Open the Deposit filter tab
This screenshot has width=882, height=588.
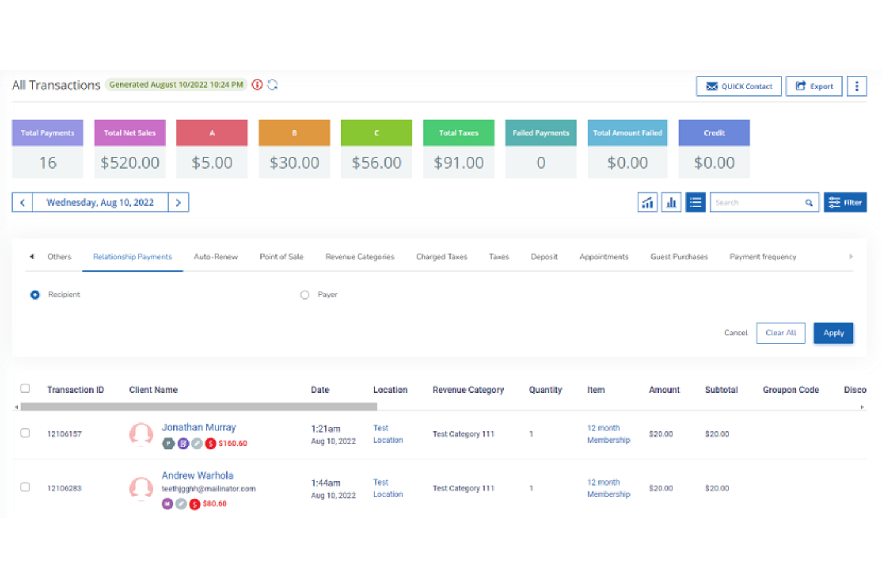544,257
